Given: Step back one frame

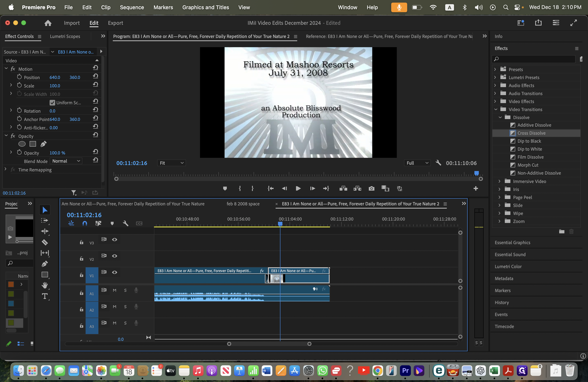Looking at the screenshot, I should tap(284, 189).
